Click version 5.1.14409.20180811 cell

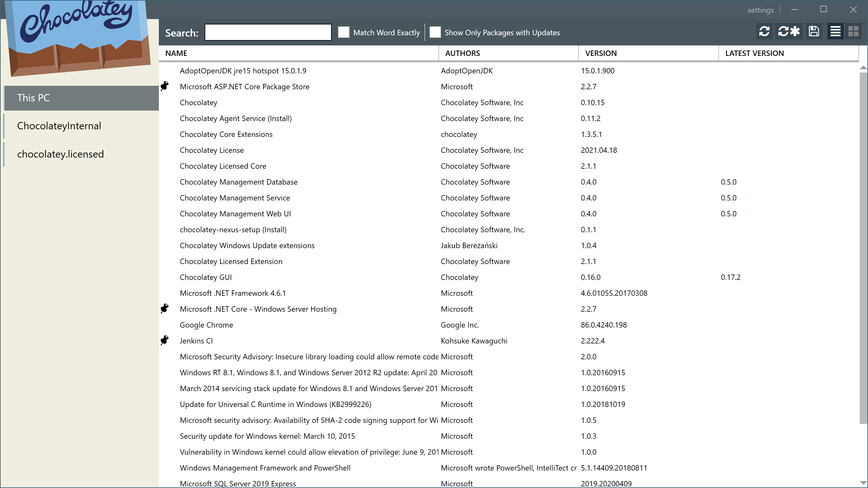pos(614,468)
